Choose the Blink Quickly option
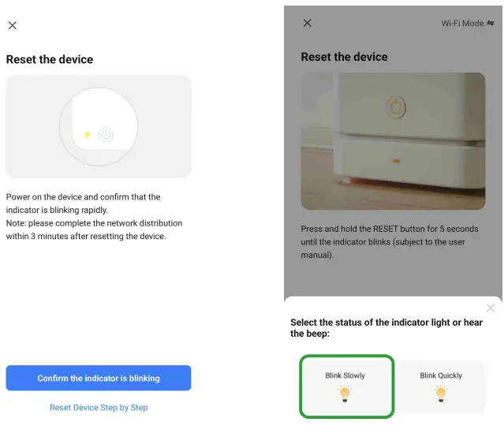 click(x=441, y=386)
